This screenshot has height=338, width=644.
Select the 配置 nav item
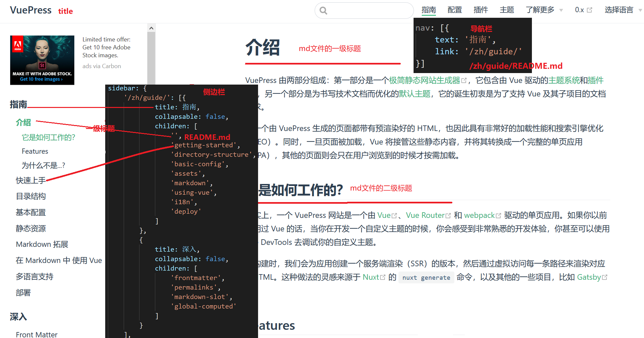(455, 10)
